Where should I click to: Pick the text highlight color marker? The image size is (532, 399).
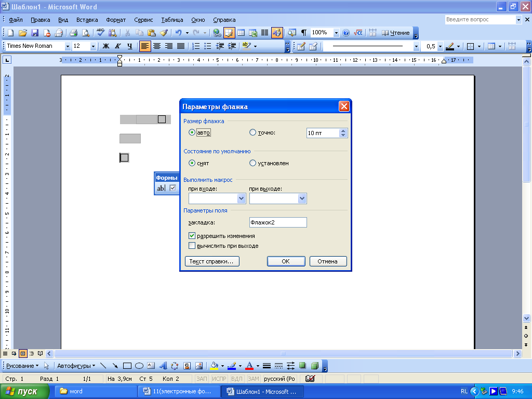click(x=247, y=46)
